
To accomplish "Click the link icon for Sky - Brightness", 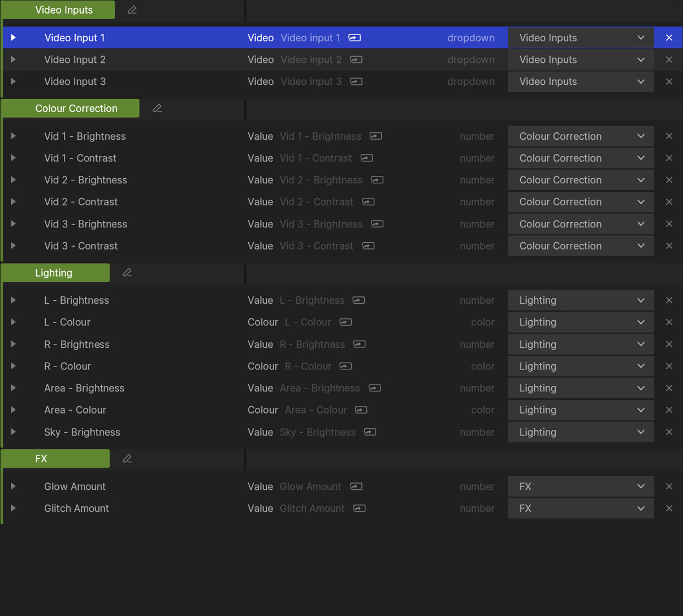I will [370, 432].
